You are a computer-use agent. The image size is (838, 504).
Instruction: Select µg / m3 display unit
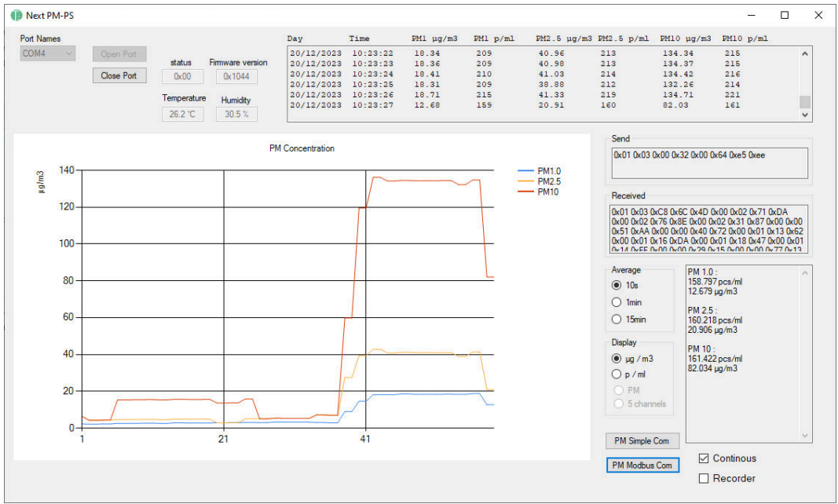coord(617,358)
